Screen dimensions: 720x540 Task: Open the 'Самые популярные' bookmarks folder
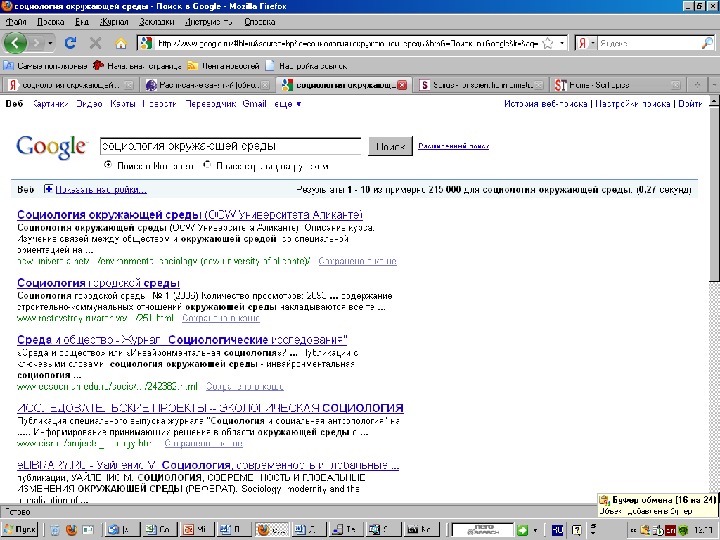coord(45,66)
